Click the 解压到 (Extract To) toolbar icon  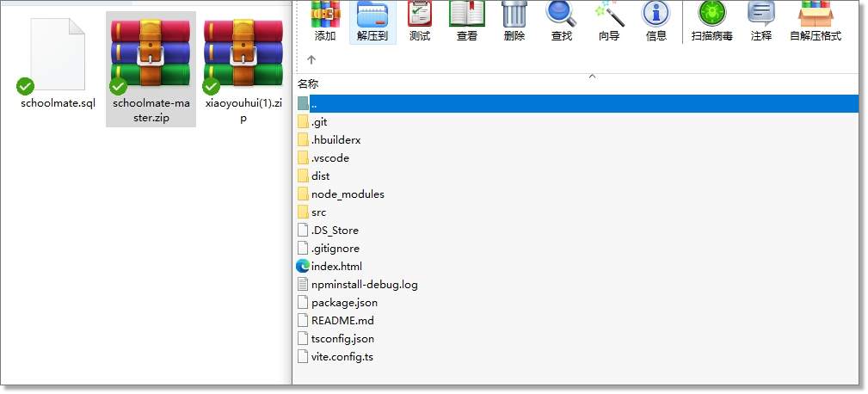click(372, 15)
